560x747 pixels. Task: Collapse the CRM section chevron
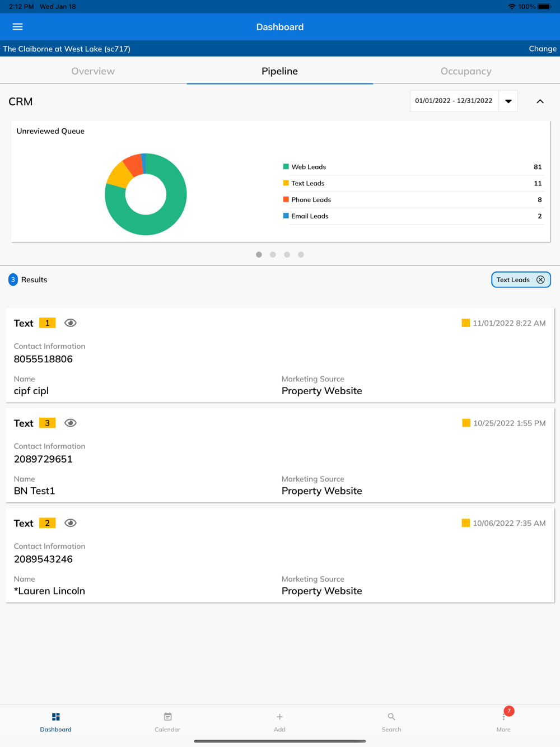click(540, 101)
